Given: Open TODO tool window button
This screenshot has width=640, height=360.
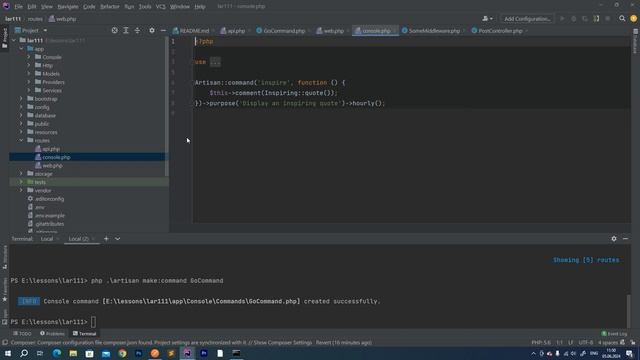Looking at the screenshot, I should click(x=22, y=334).
